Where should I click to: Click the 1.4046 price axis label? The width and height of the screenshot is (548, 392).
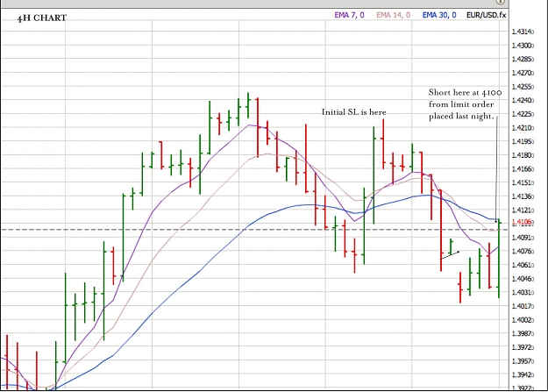pyautogui.click(x=523, y=279)
